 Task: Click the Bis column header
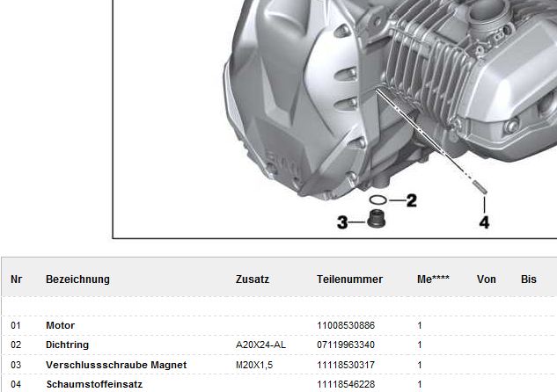(528, 279)
